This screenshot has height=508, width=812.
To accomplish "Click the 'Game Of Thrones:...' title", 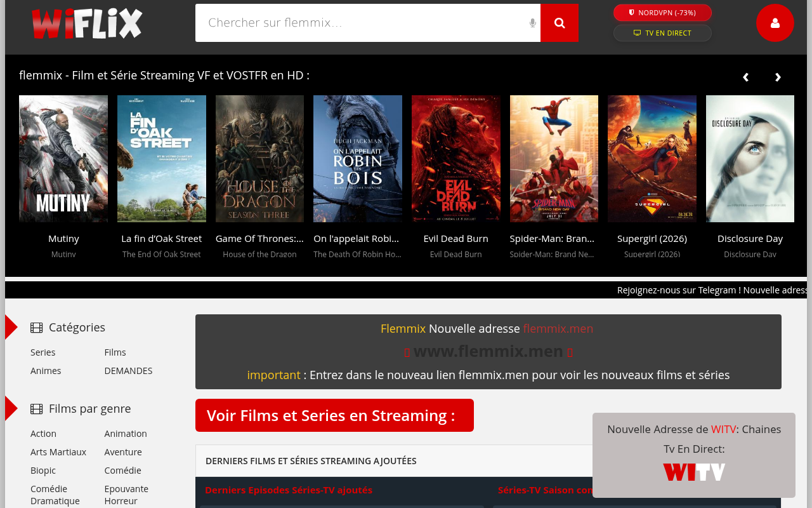I will [259, 239].
